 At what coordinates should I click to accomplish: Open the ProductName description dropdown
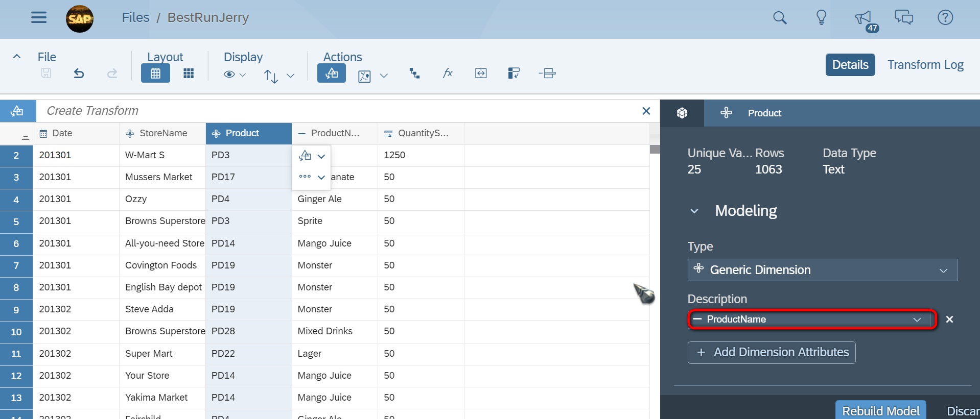[x=812, y=319]
